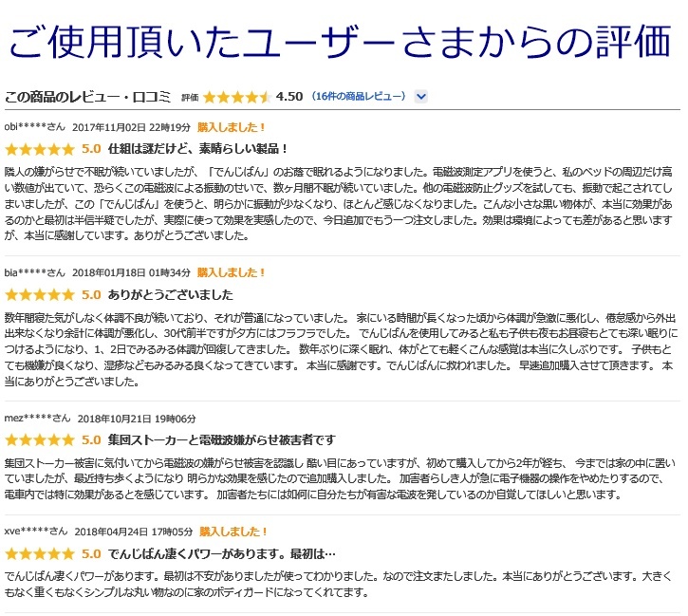The width and height of the screenshot is (688, 616).
Task: Open the 16件の商品レビュー link
Action: tap(360, 97)
